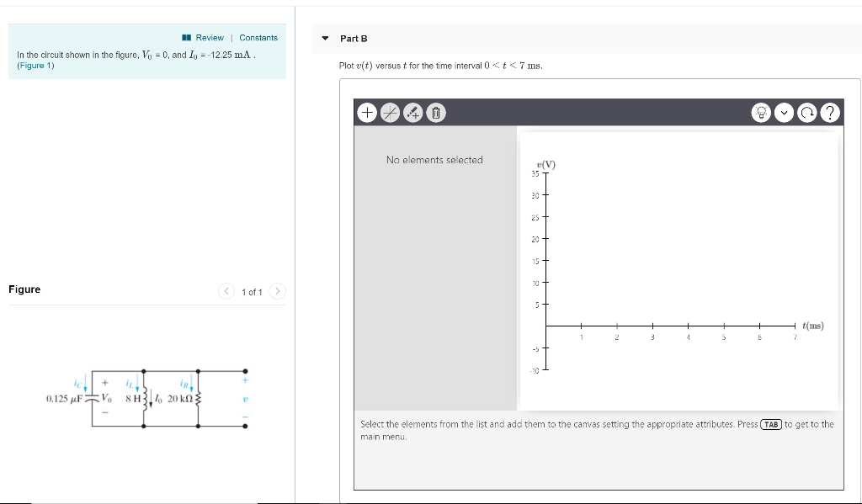Select the Constants tab
The width and height of the screenshot is (862, 504).
[258, 37]
